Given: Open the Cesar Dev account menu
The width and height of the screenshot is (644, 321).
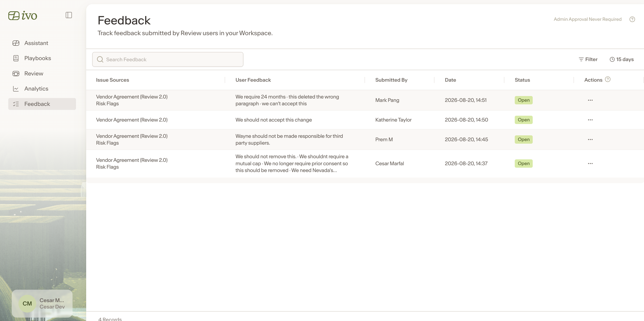Looking at the screenshot, I should [42, 303].
